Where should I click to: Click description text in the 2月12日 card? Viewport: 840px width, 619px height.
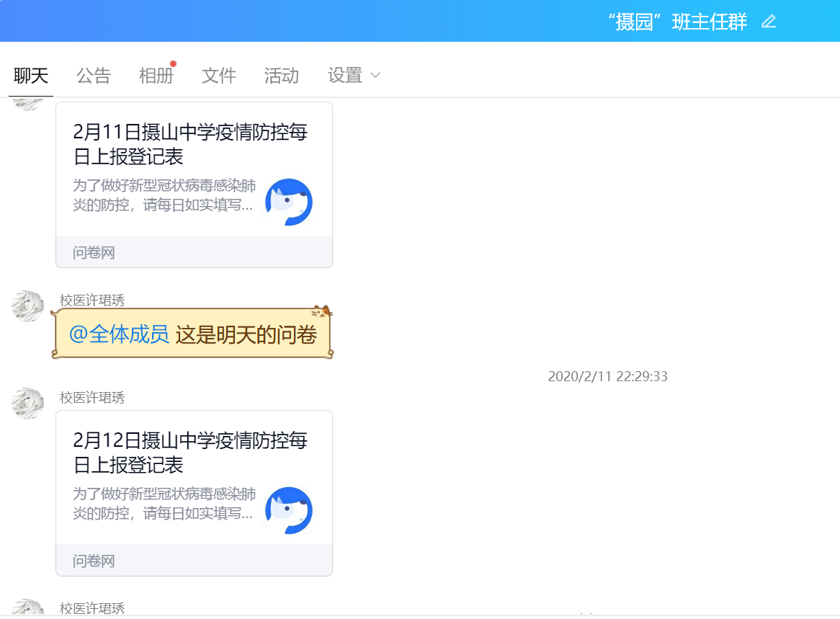pyautogui.click(x=164, y=503)
